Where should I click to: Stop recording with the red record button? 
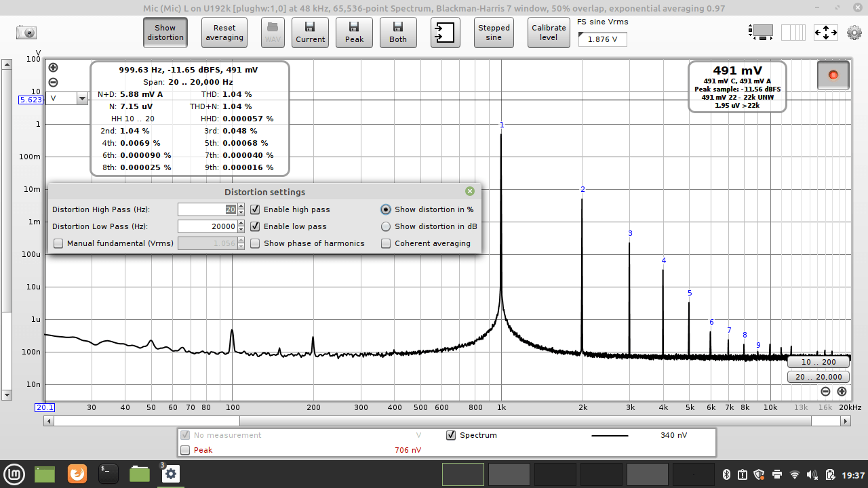(x=833, y=75)
